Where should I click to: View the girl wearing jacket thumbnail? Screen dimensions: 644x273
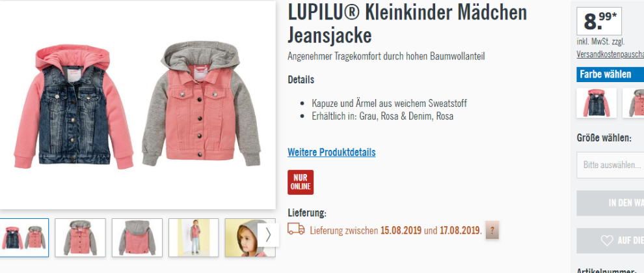193,238
